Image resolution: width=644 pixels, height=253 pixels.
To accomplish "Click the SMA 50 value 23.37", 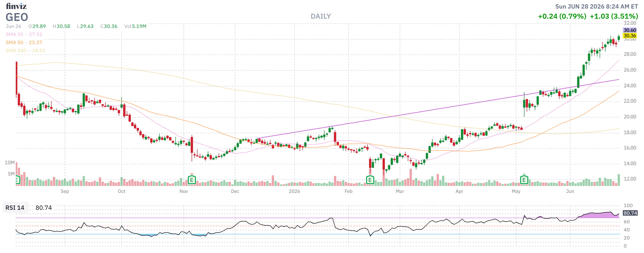I will click(36, 43).
